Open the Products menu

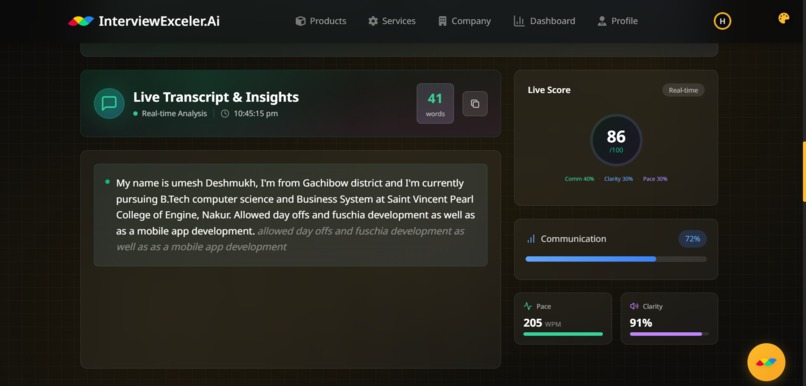[x=321, y=21]
